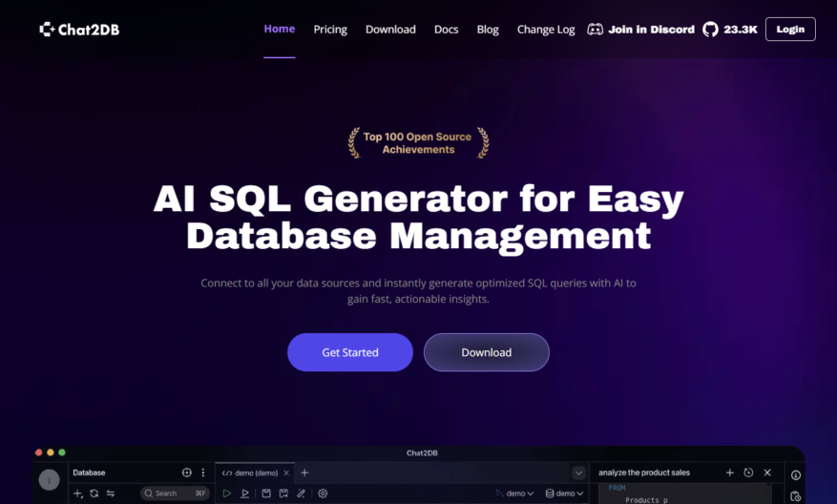The image size is (837, 504).
Task: Click the second save icon in editor toolbar
Action: 283,493
